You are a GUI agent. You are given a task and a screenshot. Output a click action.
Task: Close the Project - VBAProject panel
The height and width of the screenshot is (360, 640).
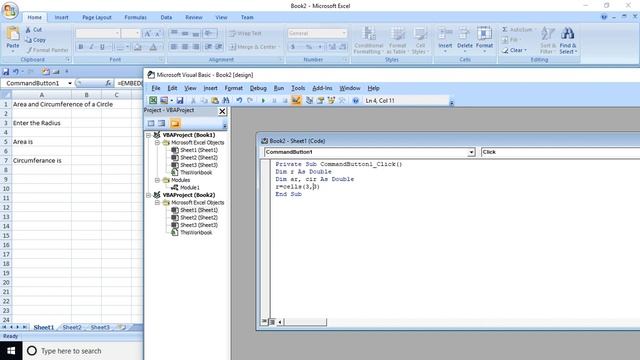pyautogui.click(x=222, y=111)
